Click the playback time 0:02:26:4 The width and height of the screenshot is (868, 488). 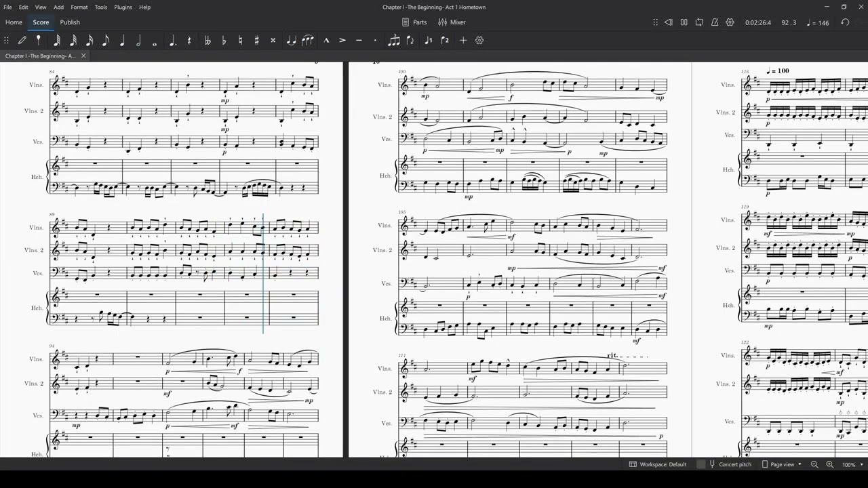coord(758,22)
